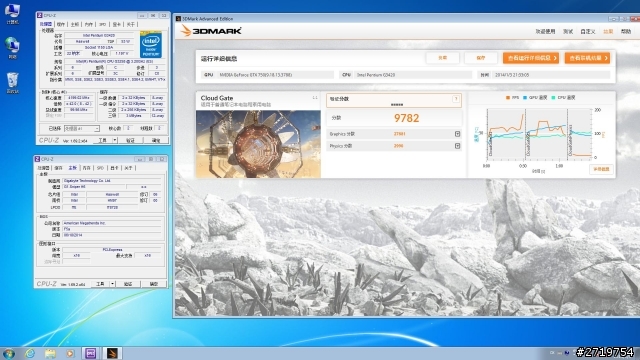Open the Tests menu in 3DMark
The width and height of the screenshot is (640, 360).
[x=568, y=31]
